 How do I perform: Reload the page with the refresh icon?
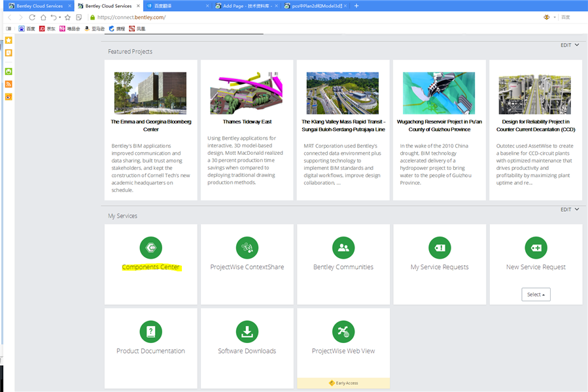pos(32,17)
